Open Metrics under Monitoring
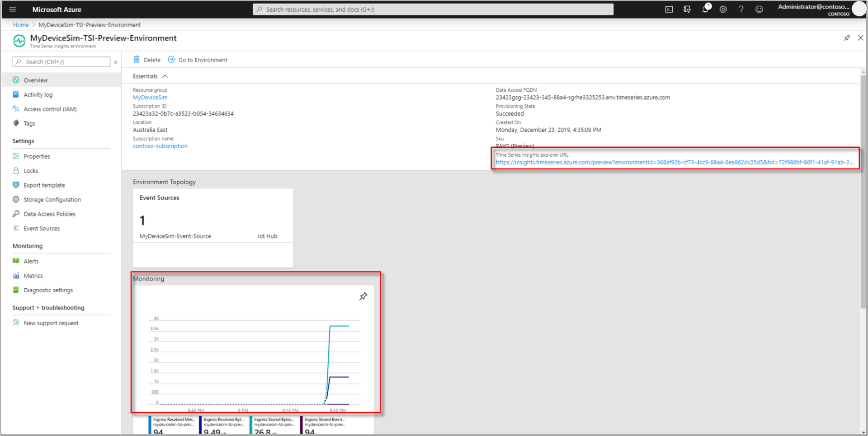 point(33,275)
